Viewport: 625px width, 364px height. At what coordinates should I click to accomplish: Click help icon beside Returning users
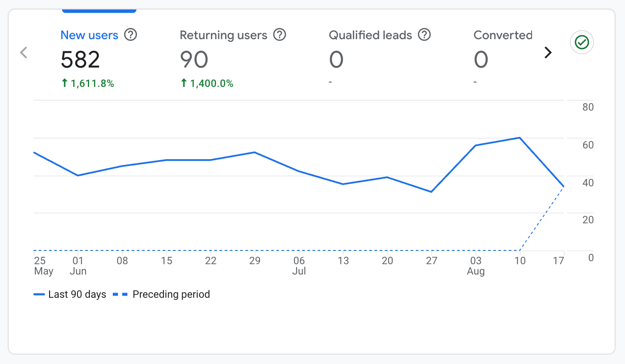tap(280, 34)
